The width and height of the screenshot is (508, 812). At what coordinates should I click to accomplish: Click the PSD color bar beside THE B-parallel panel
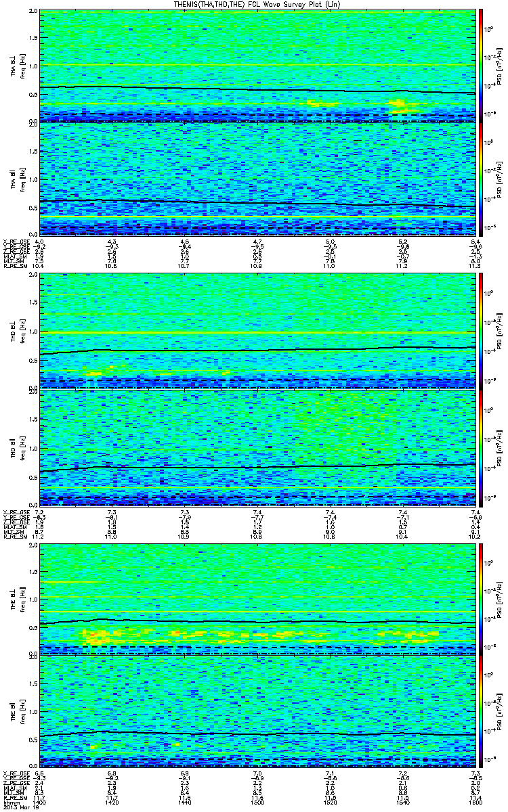[481, 713]
